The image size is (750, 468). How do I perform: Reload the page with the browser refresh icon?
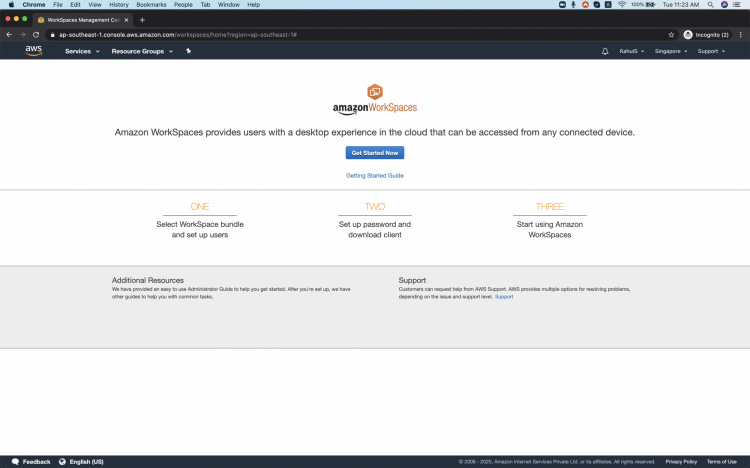coord(36,34)
